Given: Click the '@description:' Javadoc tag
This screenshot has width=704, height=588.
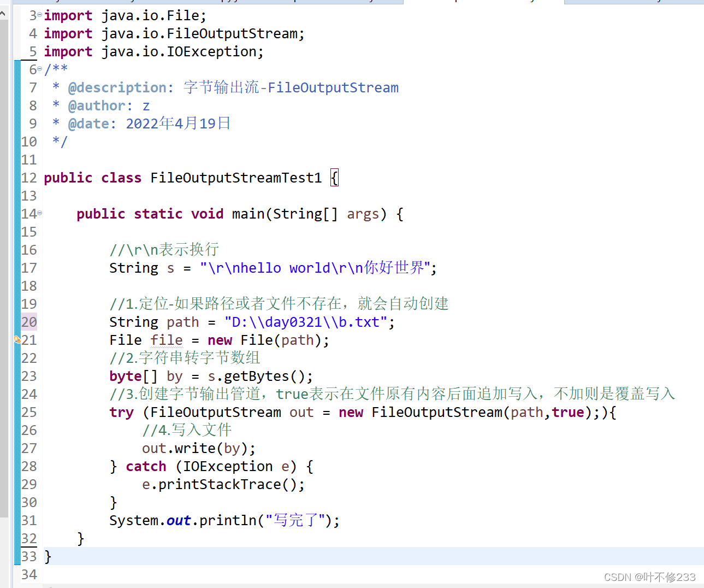Looking at the screenshot, I should (121, 87).
